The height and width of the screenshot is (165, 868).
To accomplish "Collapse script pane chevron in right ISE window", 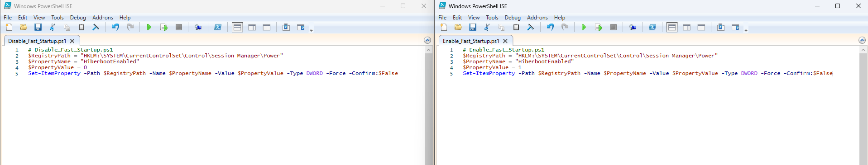I will point(862,40).
